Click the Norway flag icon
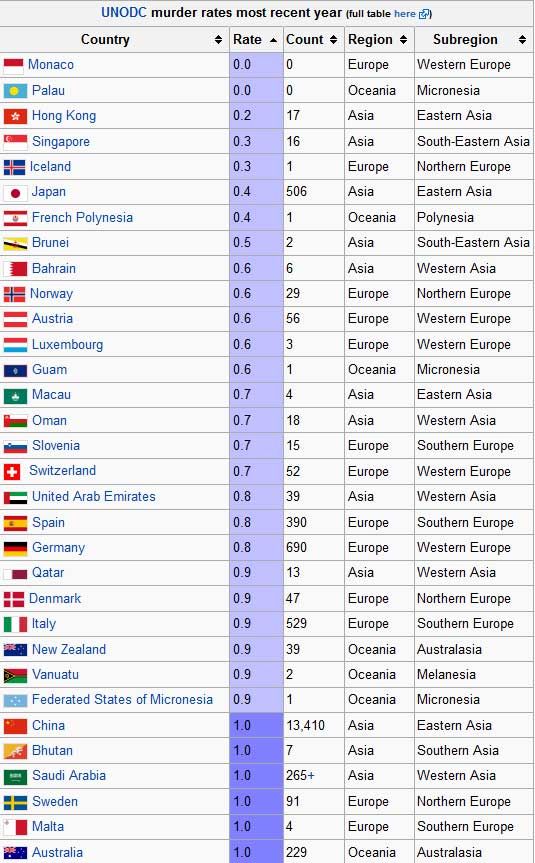Image resolution: width=535 pixels, height=863 pixels. pos(14,294)
